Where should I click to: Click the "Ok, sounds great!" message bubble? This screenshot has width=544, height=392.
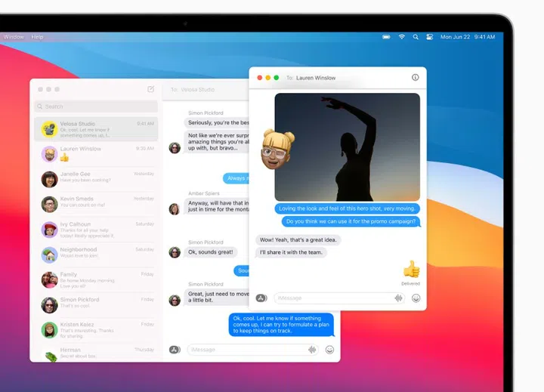(x=211, y=252)
